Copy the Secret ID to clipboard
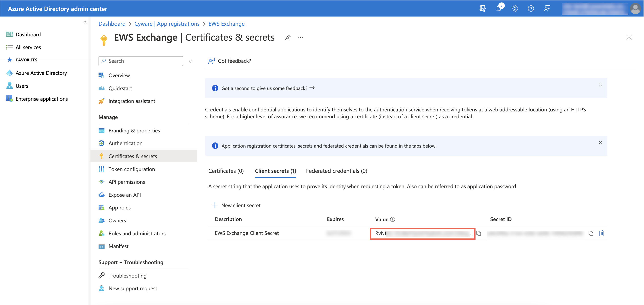This screenshot has width=644, height=305. click(591, 233)
